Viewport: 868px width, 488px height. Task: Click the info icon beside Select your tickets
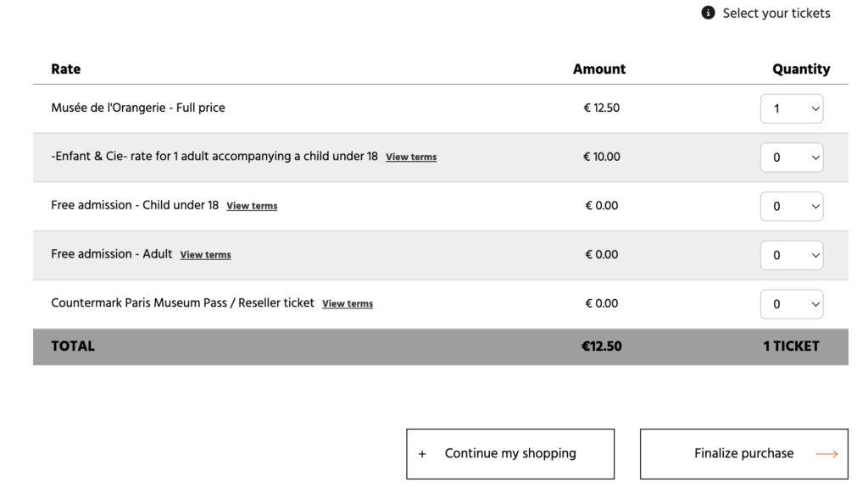pyautogui.click(x=709, y=13)
